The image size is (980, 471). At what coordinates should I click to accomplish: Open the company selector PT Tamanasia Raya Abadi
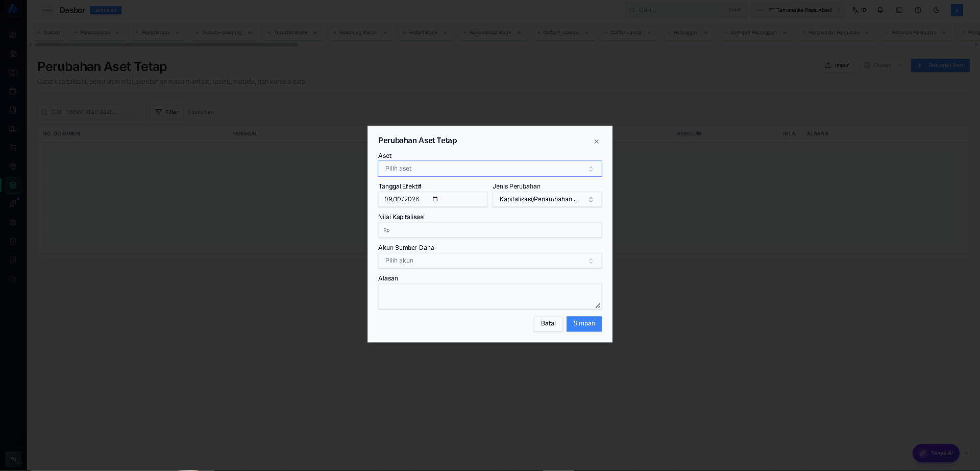coord(797,10)
